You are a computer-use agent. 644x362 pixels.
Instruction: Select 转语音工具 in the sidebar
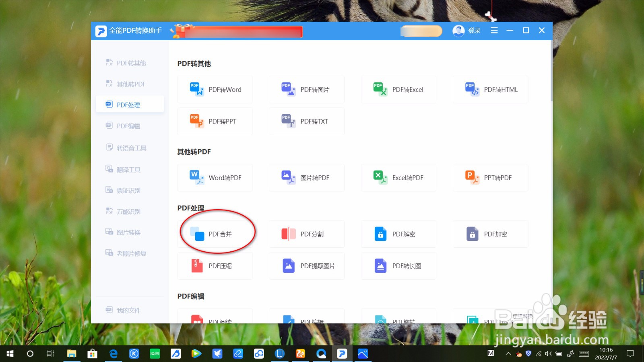130,148
